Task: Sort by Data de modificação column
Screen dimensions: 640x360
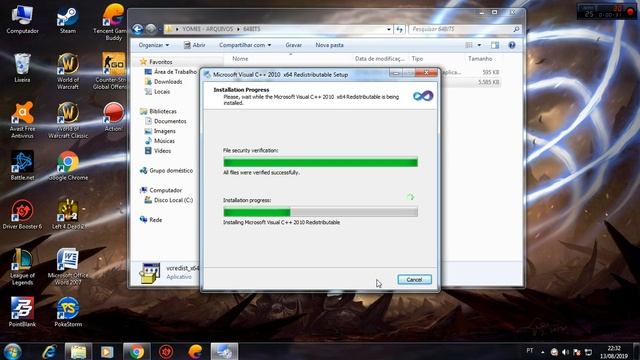Action: click(x=380, y=59)
